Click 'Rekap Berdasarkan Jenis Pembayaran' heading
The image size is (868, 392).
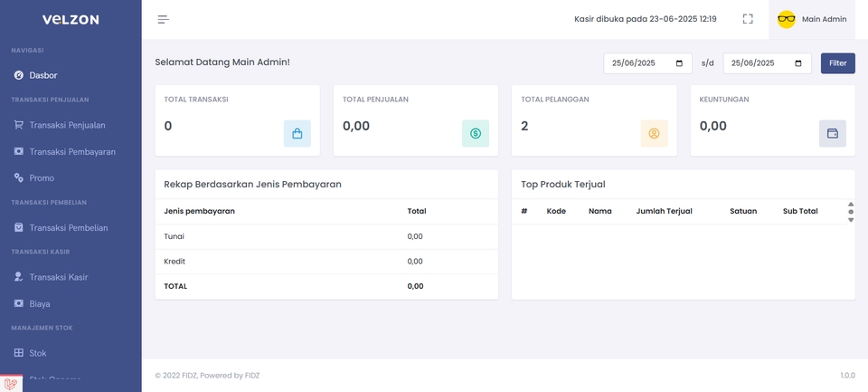click(x=252, y=185)
